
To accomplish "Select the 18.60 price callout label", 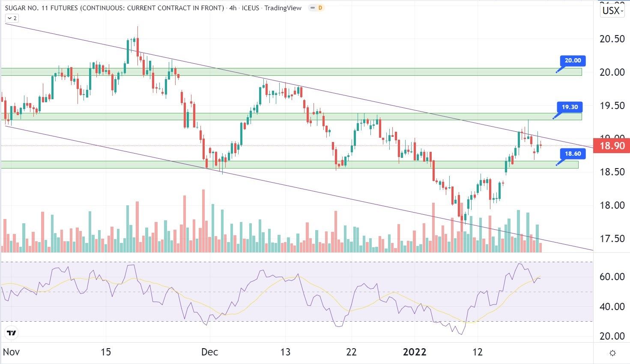I will tap(573, 154).
